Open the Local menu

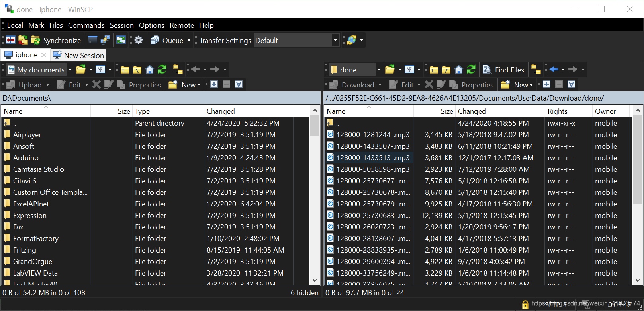[x=15, y=25]
